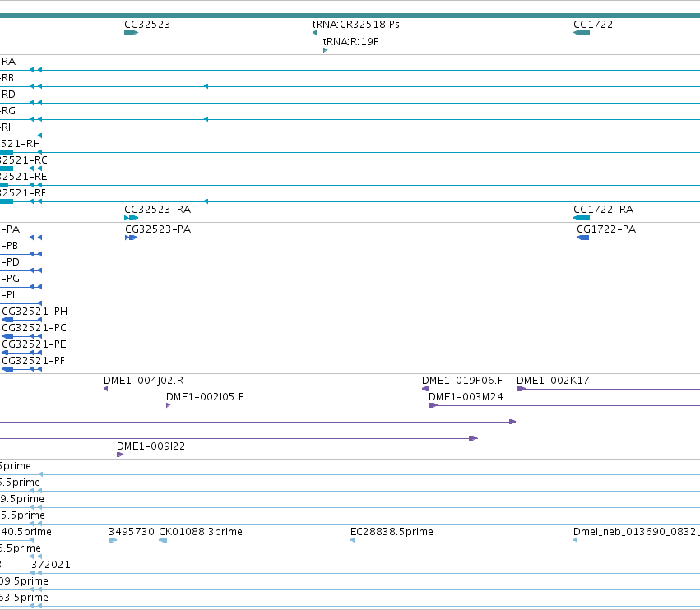Click the tRNA:CR32518:Psi arrow glyph
The image size is (700, 610).
314,33
